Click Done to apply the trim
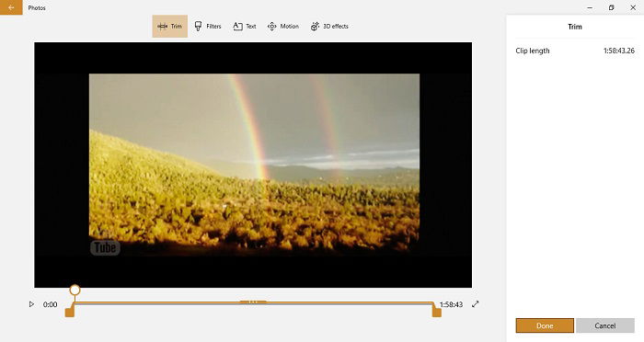 [x=545, y=325]
